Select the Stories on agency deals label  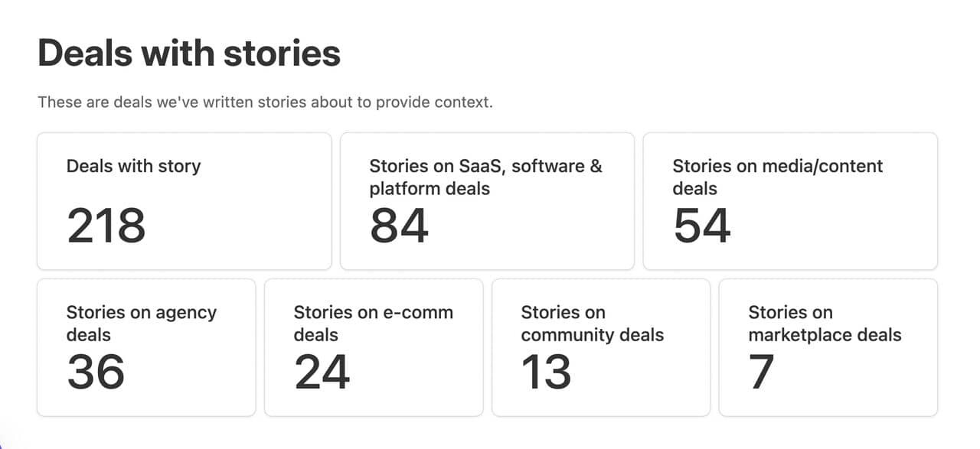[142, 324]
